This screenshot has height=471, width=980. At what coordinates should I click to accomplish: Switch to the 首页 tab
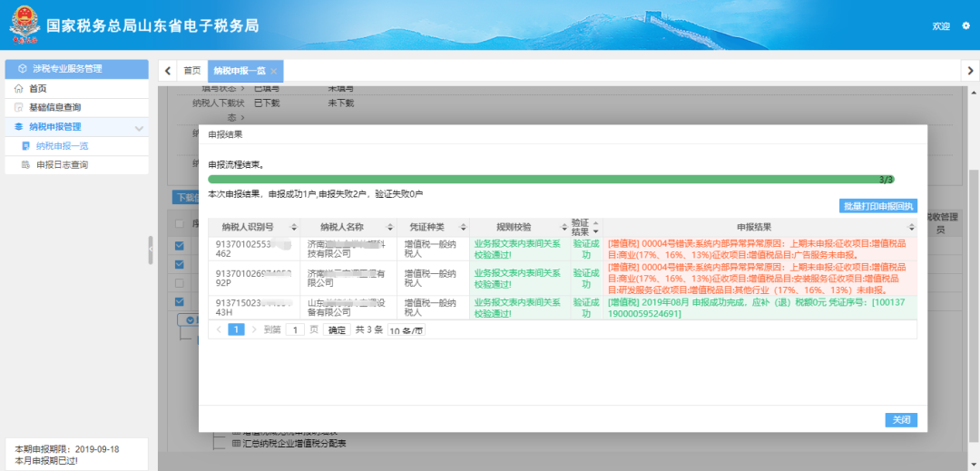tap(191, 71)
